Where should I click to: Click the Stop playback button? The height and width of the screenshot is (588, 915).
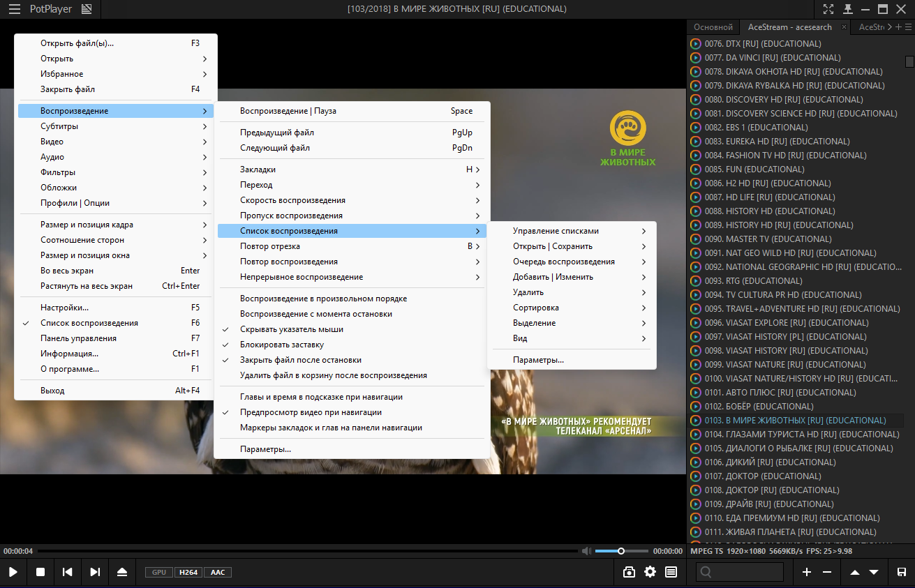(x=40, y=572)
